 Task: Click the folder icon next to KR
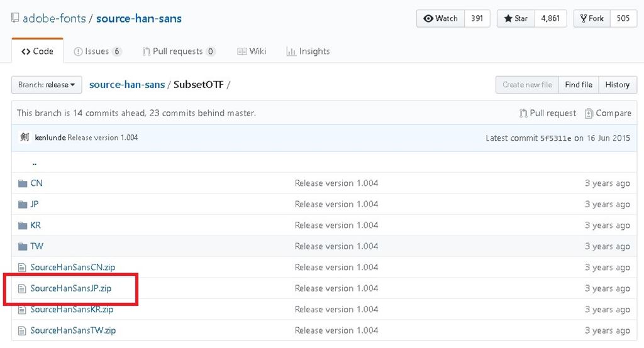(x=23, y=226)
